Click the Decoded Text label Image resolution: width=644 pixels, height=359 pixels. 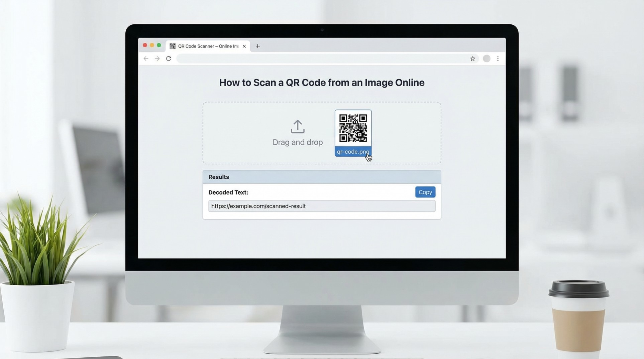[228, 192]
